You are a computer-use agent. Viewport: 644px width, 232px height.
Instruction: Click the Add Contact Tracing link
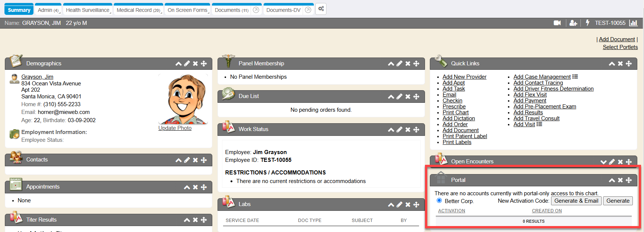538,83
